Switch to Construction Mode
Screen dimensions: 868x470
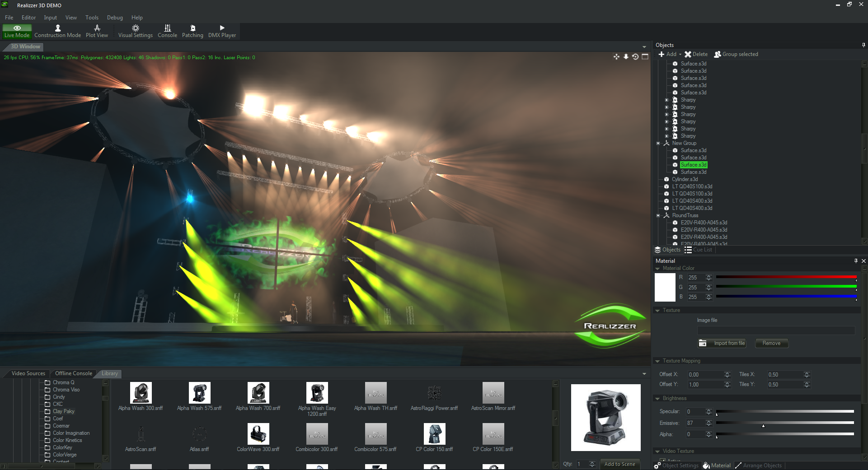tap(58, 32)
